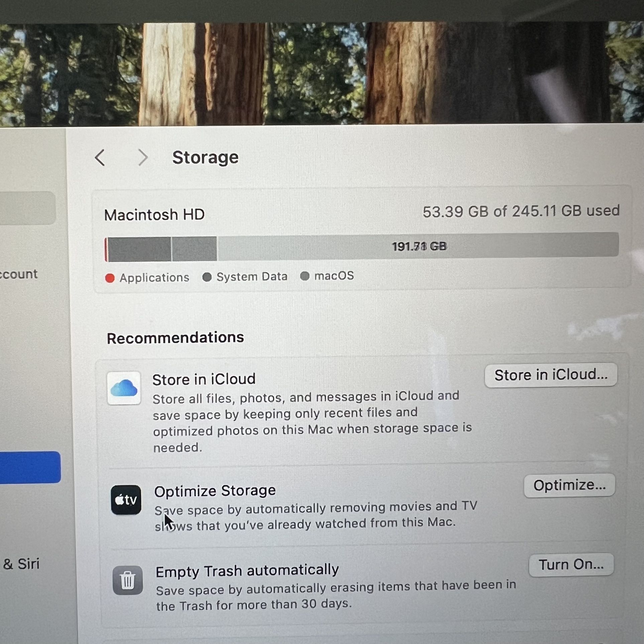This screenshot has height=644, width=644.
Task: Click the Recommendations heading
Action: 175,338
